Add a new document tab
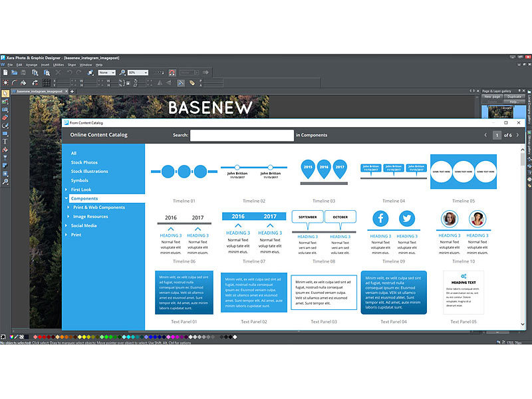Screen dimensions: 532x399 click(72, 91)
